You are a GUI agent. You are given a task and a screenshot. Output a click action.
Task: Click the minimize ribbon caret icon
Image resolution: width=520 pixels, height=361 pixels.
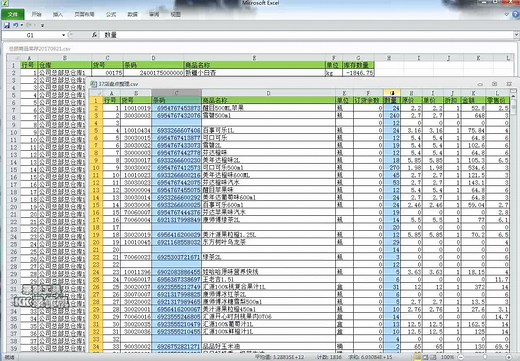coord(507,14)
